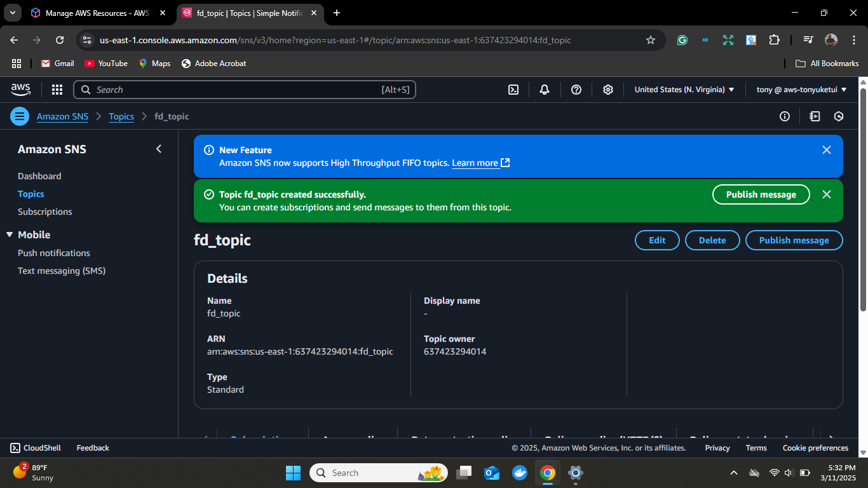
Task: Close the New Feature blue banner
Action: pos(827,150)
